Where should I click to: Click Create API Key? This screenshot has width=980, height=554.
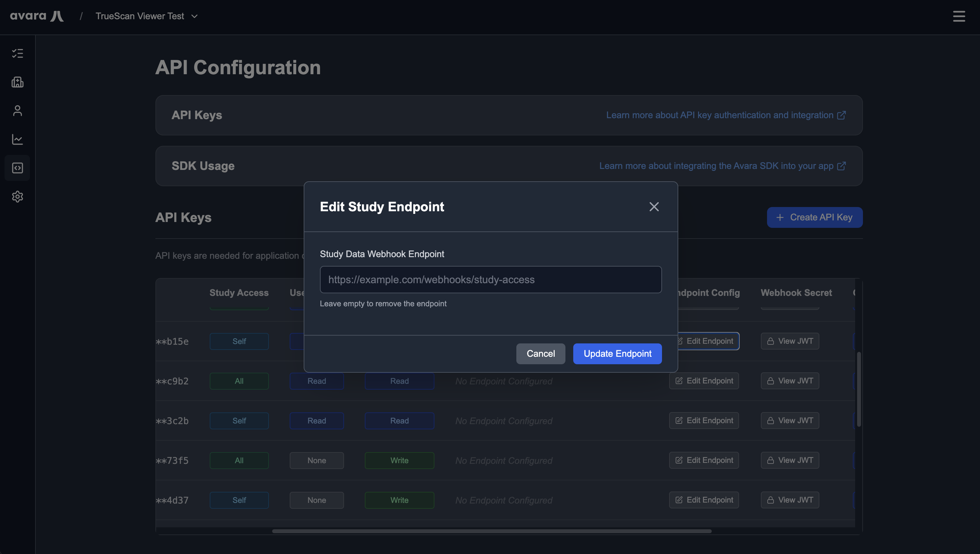(814, 217)
